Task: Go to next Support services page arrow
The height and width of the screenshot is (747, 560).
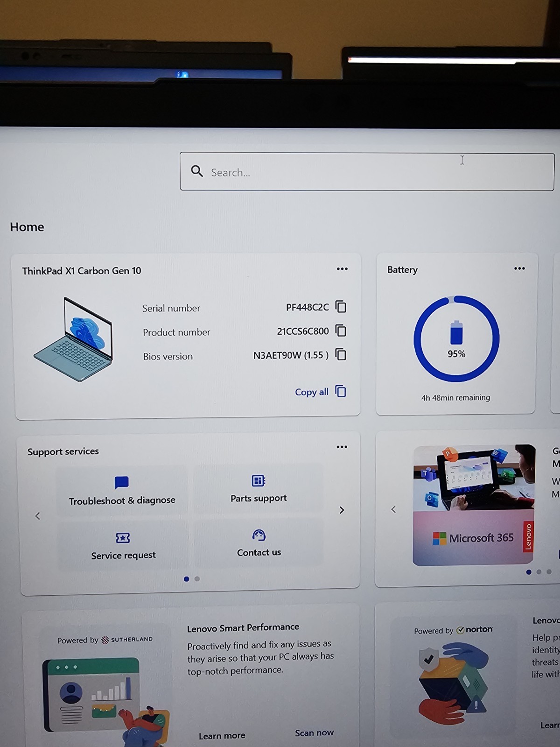Action: (x=342, y=510)
